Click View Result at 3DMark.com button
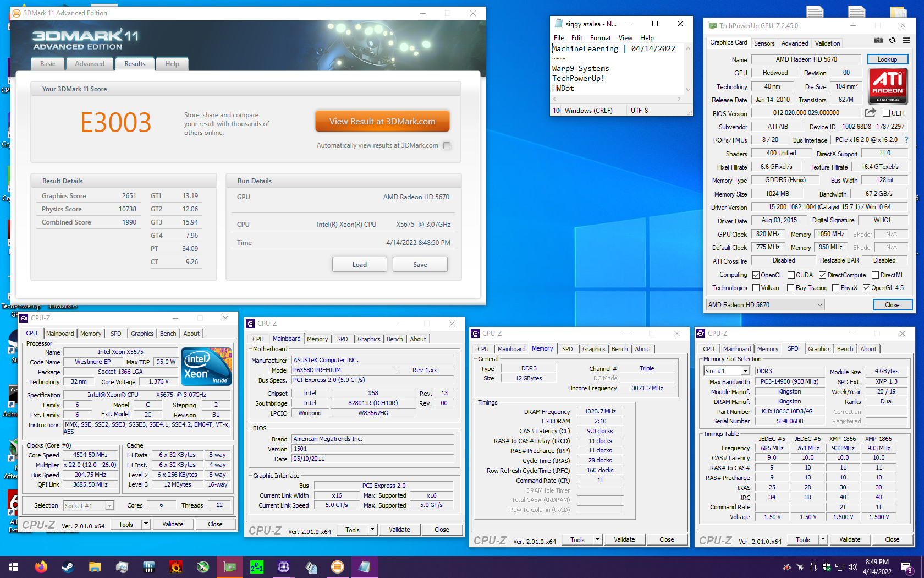The width and height of the screenshot is (924, 578). point(382,121)
